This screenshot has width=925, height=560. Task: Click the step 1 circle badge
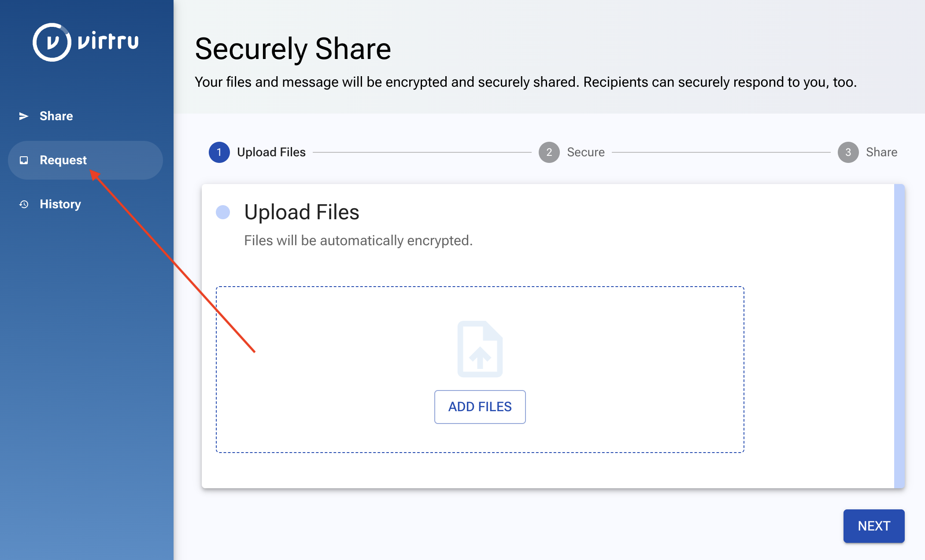(x=219, y=152)
